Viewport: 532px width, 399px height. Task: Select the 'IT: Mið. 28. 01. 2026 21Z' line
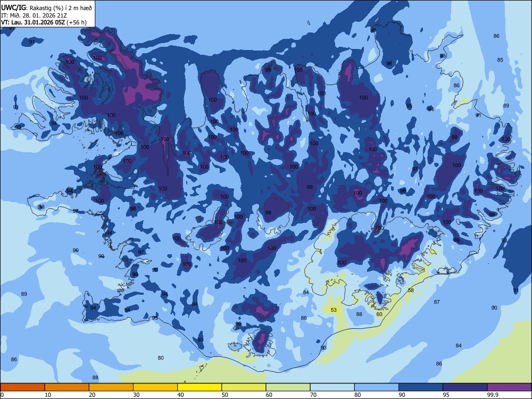point(34,15)
